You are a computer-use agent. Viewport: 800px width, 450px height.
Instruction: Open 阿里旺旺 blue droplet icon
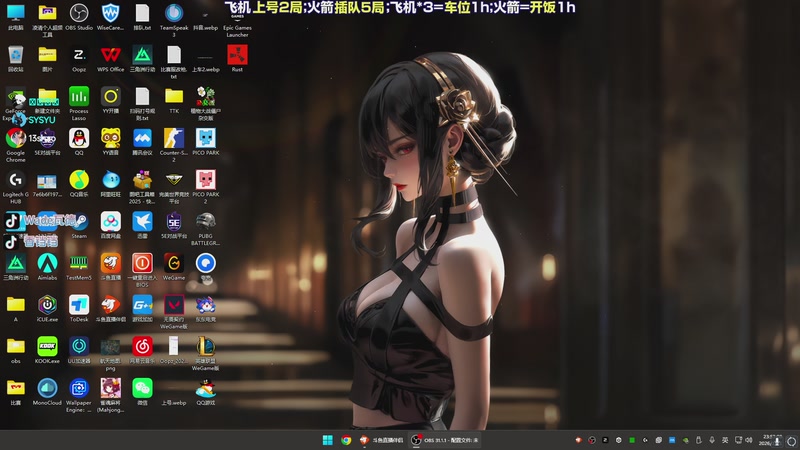[110, 180]
